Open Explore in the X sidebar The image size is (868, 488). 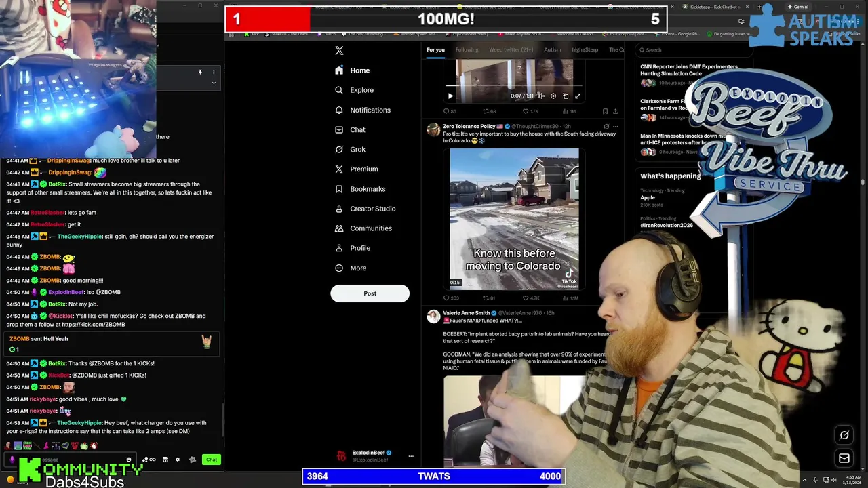pos(354,90)
